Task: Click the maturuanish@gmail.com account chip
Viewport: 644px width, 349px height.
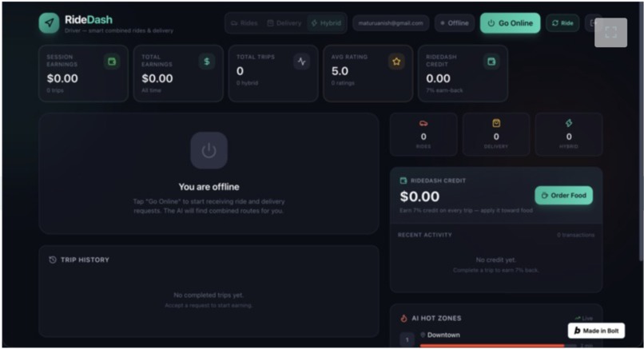Action: [391, 23]
